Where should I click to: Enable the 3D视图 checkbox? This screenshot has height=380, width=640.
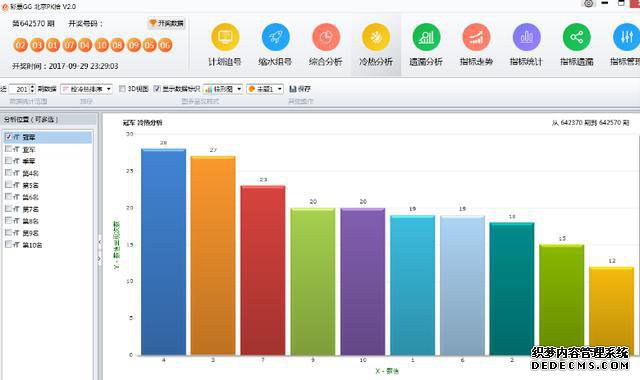coord(122,89)
